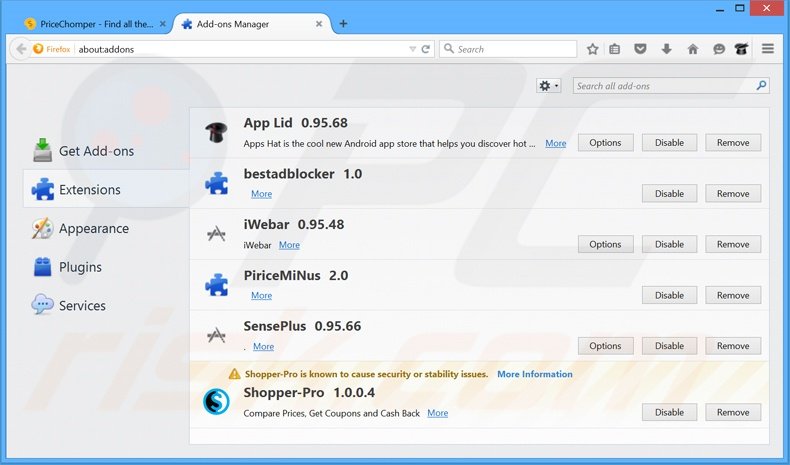790x465 pixels.
Task: Close the Add-ons Manager tab
Action: tap(319, 24)
